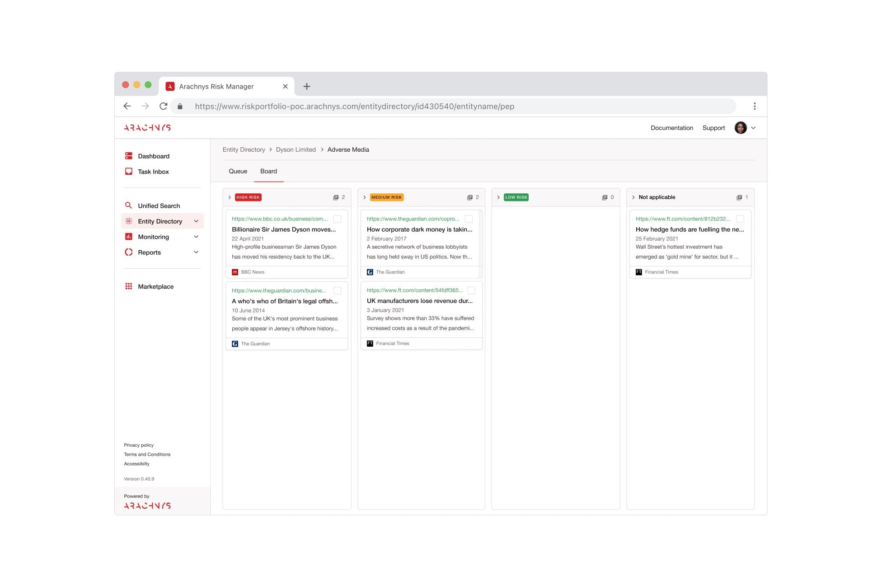The height and width of the screenshot is (588, 882).
Task: Open the Privacy policy link
Action: pos(139,445)
